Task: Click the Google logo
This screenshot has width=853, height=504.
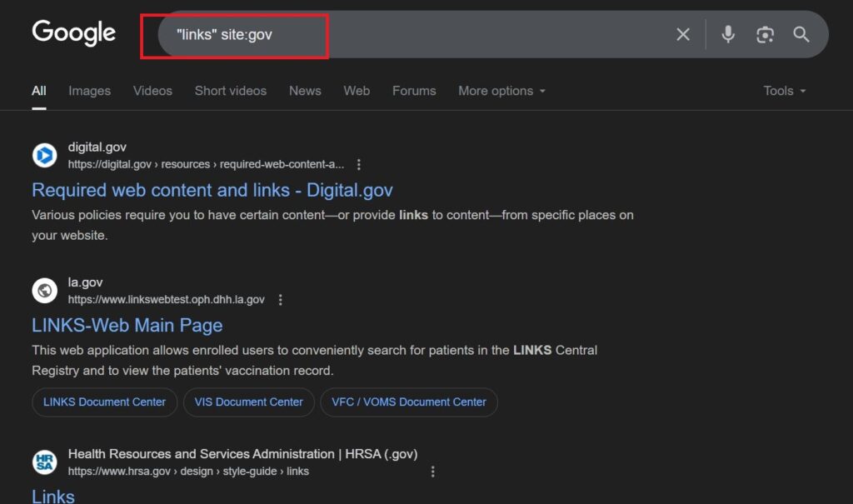Action: click(x=73, y=32)
